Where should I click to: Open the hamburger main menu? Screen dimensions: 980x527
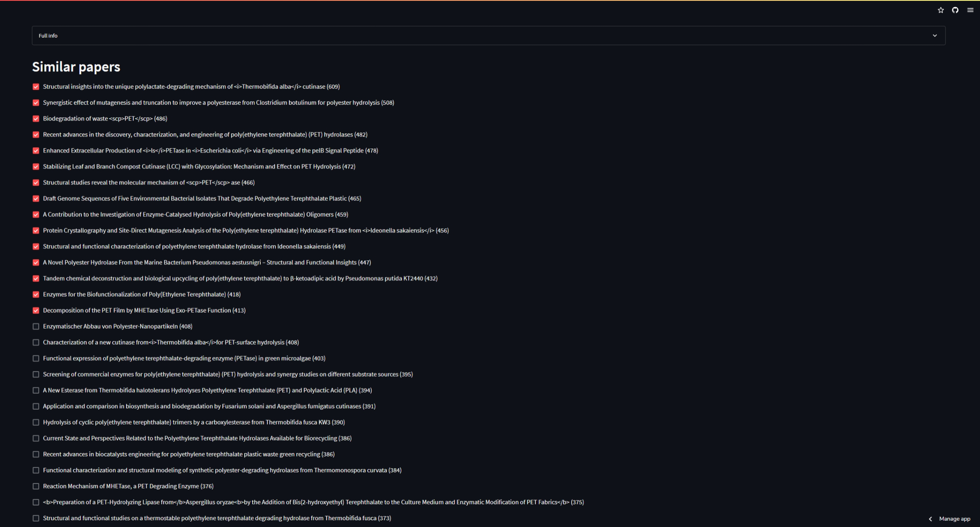pyautogui.click(x=970, y=10)
